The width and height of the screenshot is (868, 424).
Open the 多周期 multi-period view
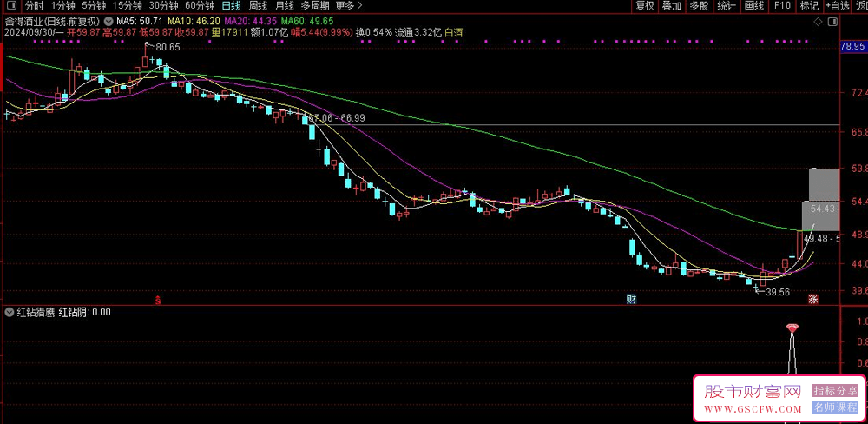(x=315, y=6)
